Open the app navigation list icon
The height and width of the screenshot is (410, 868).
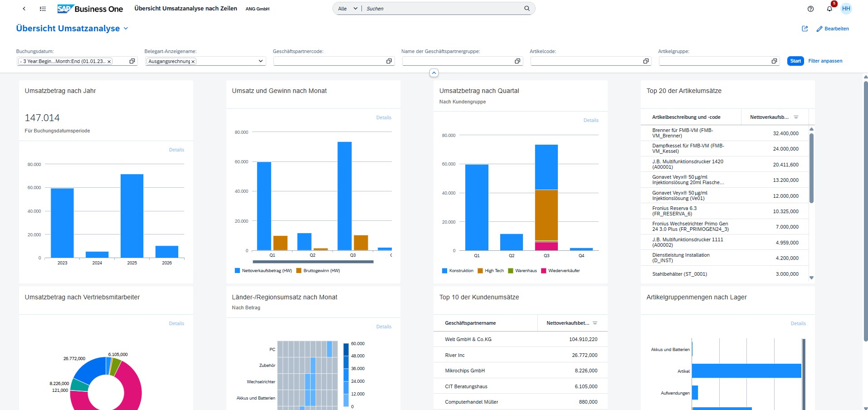click(x=43, y=8)
